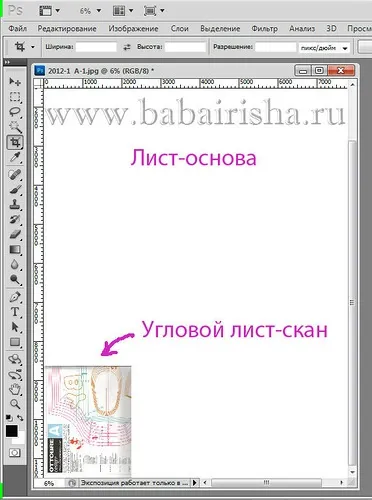Open the Анализ menu
This screenshot has width=372, height=500.
[302, 29]
